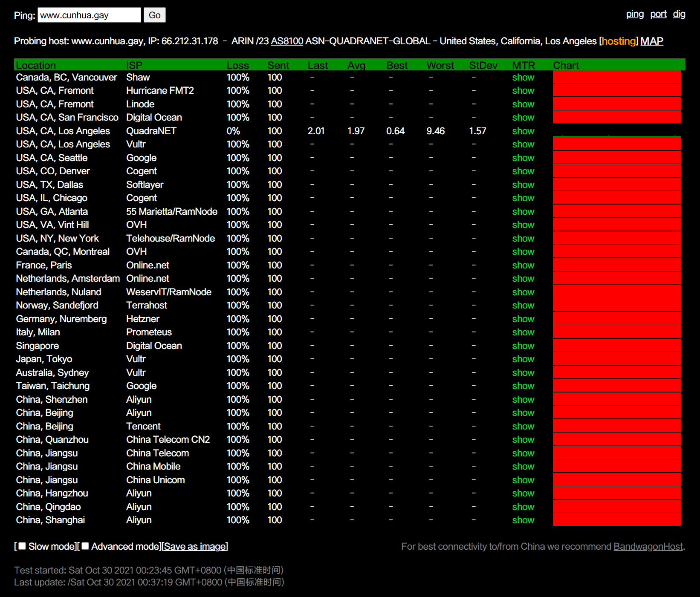Show MTR for Montreal OVH row
The width and height of the screenshot is (700, 597).
click(523, 251)
